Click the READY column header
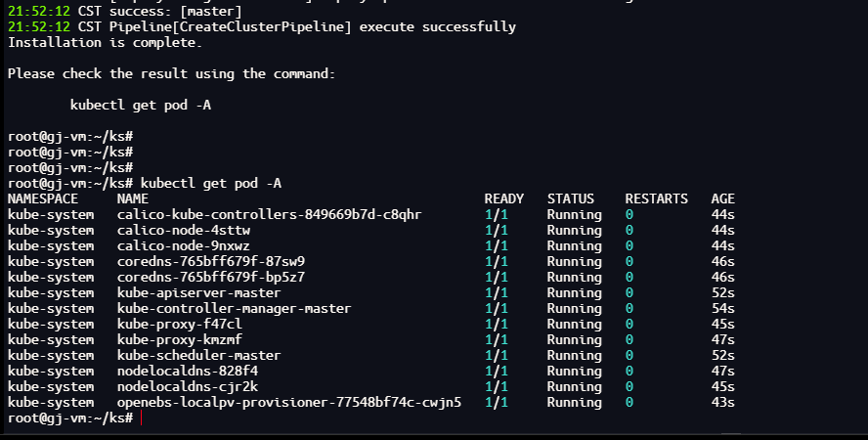 tap(504, 198)
